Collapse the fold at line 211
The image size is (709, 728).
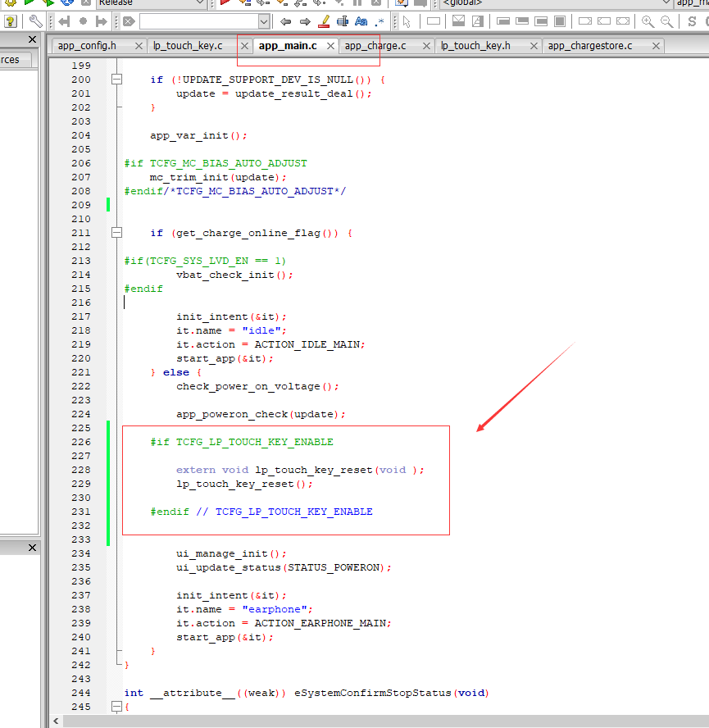tap(117, 233)
